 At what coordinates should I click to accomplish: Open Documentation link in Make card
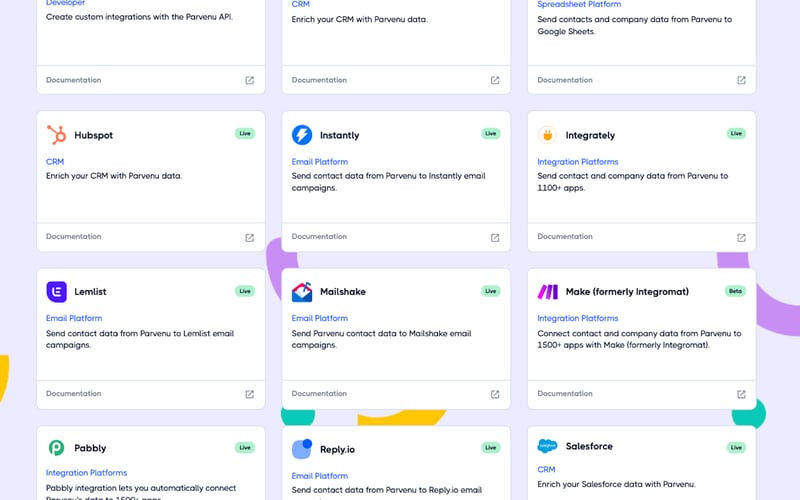click(565, 393)
